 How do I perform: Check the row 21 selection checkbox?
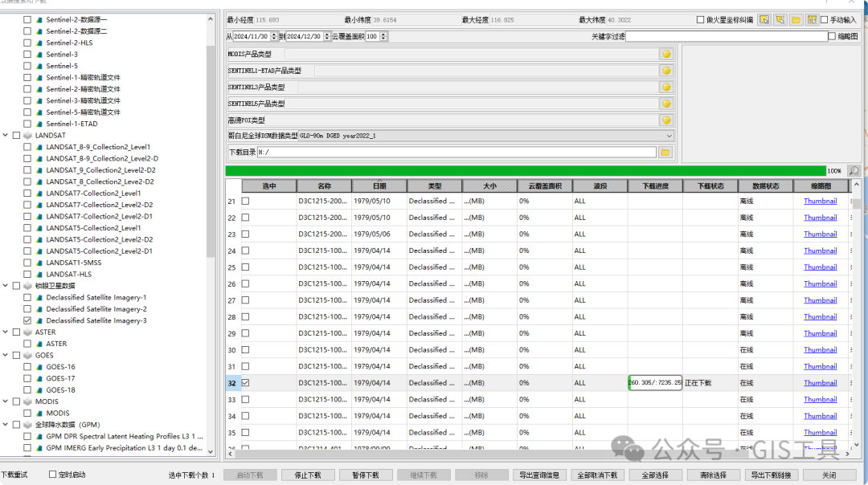245,202
